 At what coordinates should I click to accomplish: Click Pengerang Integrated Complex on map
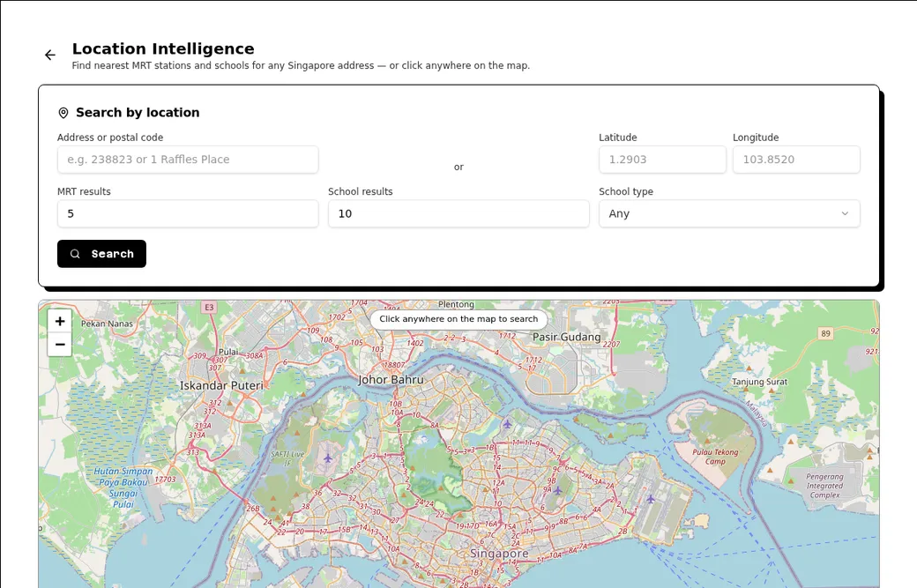pyautogui.click(x=824, y=486)
